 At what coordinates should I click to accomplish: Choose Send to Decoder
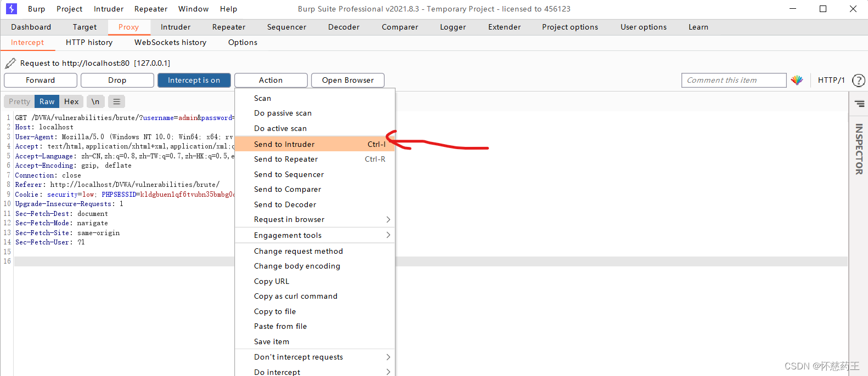coord(315,204)
